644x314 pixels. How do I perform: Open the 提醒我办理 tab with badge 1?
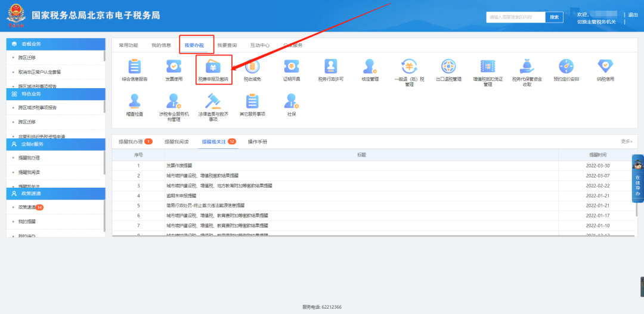point(135,142)
